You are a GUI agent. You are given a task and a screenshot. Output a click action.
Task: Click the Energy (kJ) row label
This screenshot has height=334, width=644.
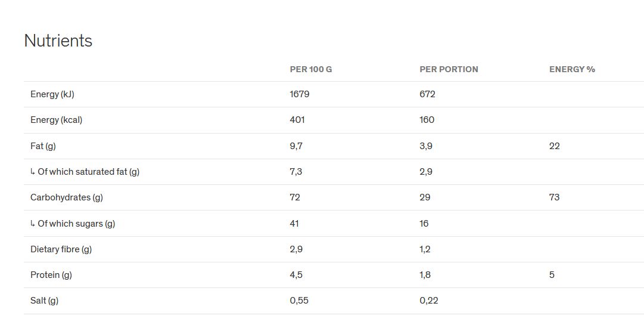(52, 94)
